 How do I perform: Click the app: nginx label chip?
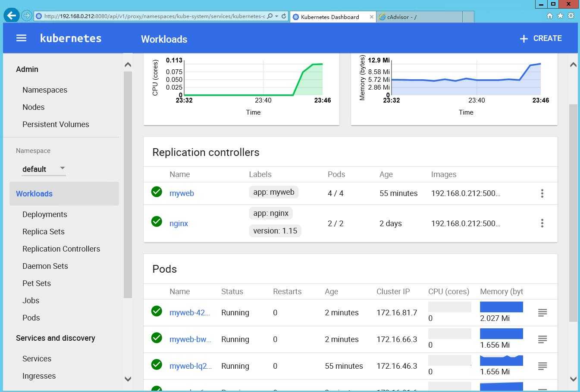pos(271,213)
